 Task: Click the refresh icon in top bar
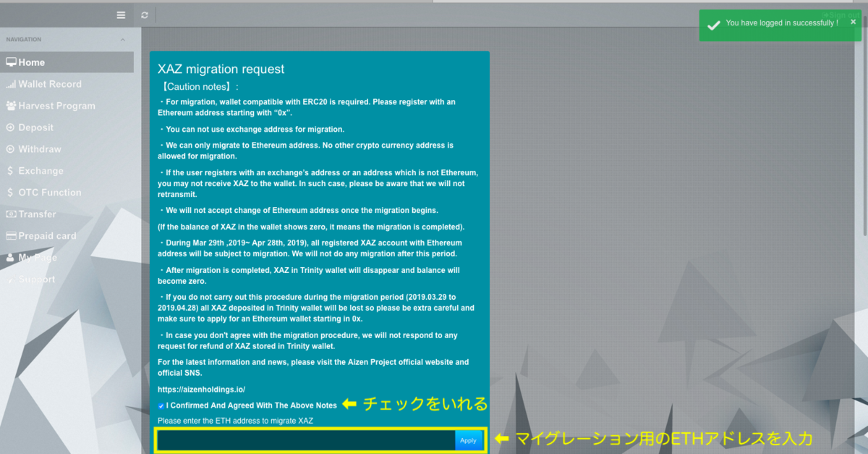(x=145, y=15)
